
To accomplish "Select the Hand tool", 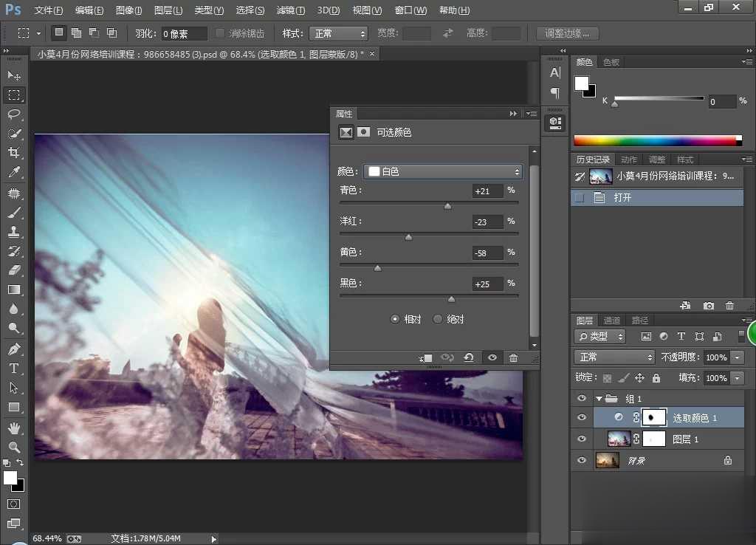I will pos(14,428).
